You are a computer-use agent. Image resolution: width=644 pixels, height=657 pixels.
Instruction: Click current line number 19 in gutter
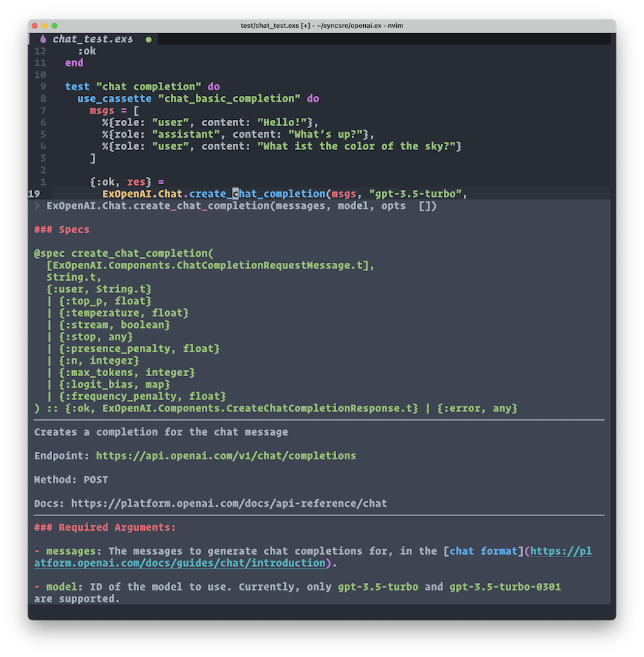point(34,194)
